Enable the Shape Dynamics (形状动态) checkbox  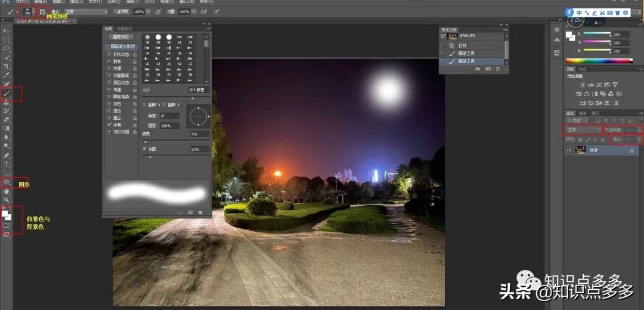109,54
